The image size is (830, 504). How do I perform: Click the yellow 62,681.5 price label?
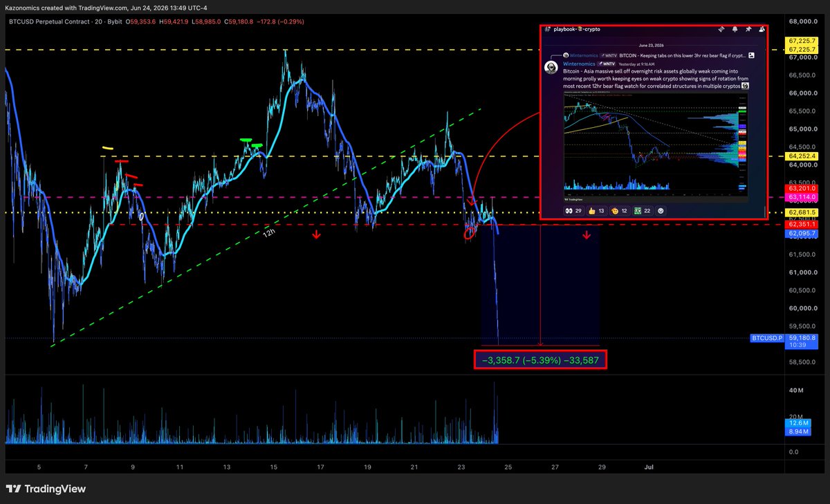click(802, 212)
